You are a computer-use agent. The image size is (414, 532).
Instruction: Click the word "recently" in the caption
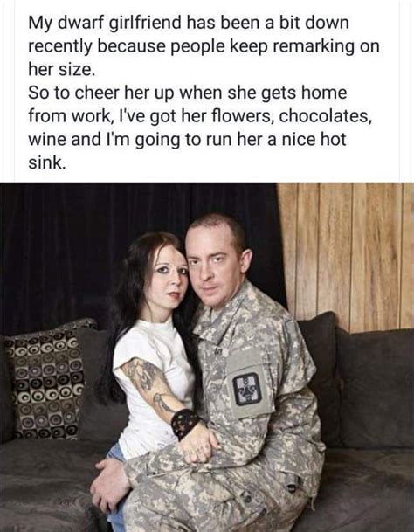click(x=59, y=47)
